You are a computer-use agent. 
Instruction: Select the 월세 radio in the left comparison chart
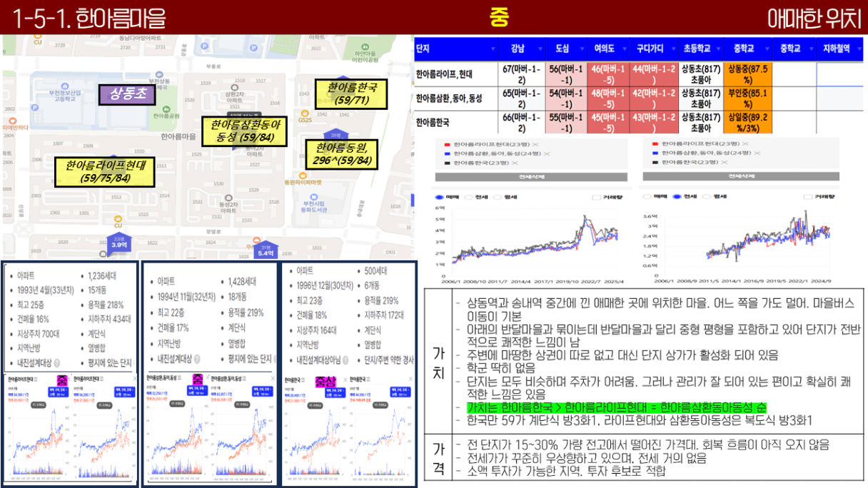499,196
